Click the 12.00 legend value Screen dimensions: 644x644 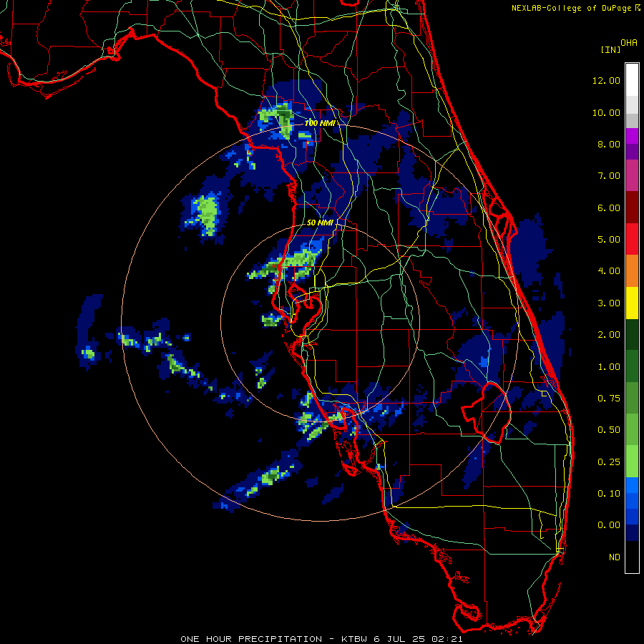click(606, 80)
